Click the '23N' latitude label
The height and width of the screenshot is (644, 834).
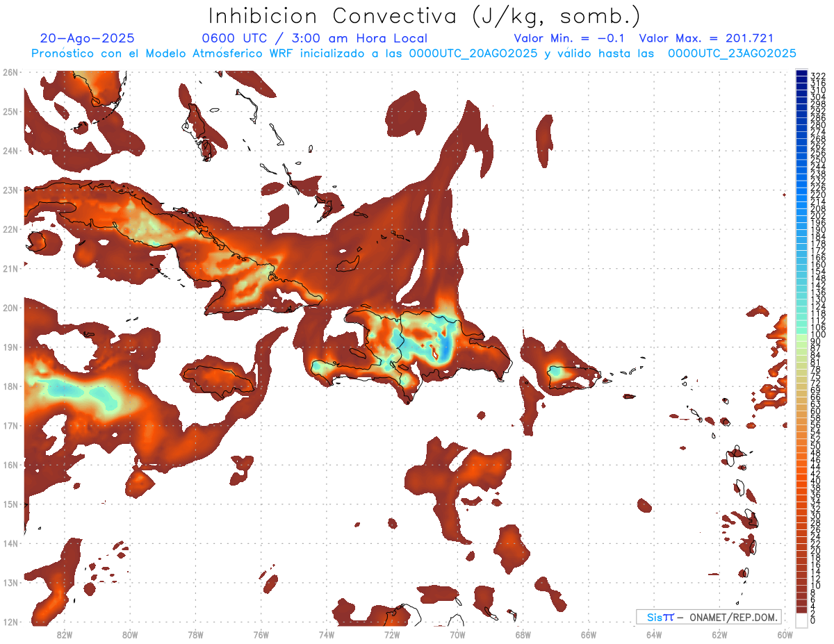click(x=10, y=190)
